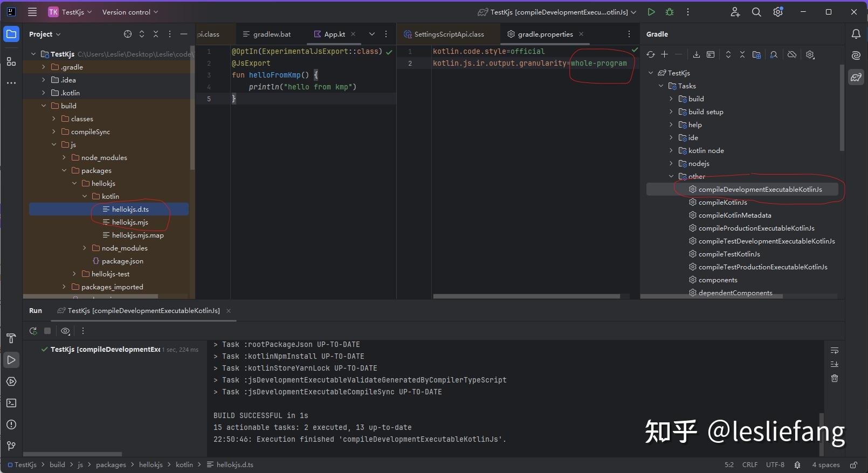Expand all nodes in Gradle panel
Image resolution: width=868 pixels, height=473 pixels.
(x=728, y=54)
